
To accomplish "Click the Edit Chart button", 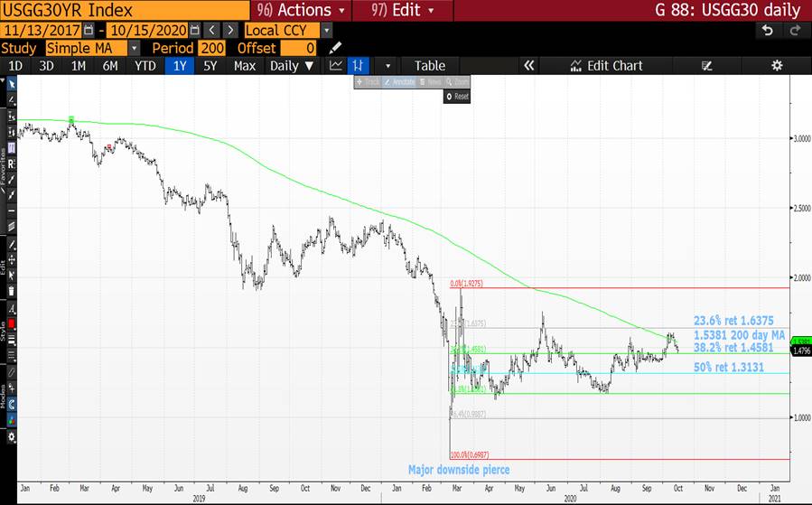I will 606,66.
